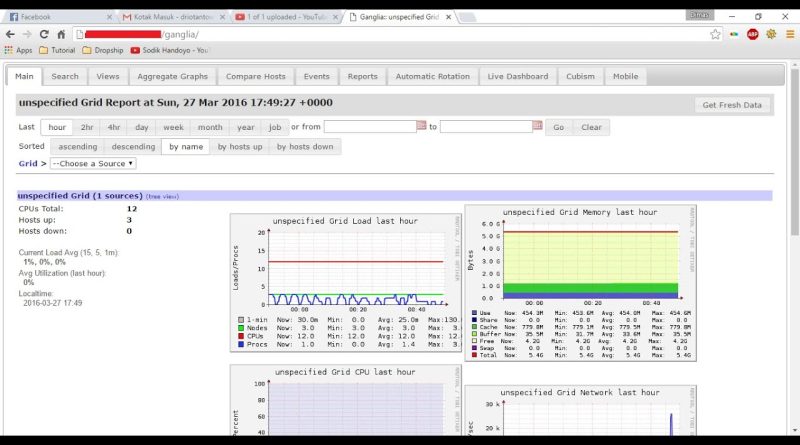Select the year time range

tap(245, 127)
